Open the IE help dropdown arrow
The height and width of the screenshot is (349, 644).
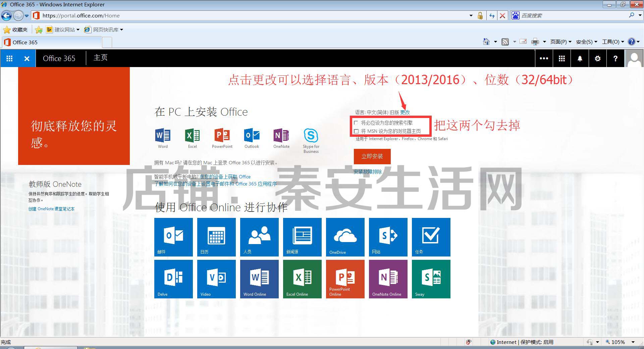[x=638, y=42]
